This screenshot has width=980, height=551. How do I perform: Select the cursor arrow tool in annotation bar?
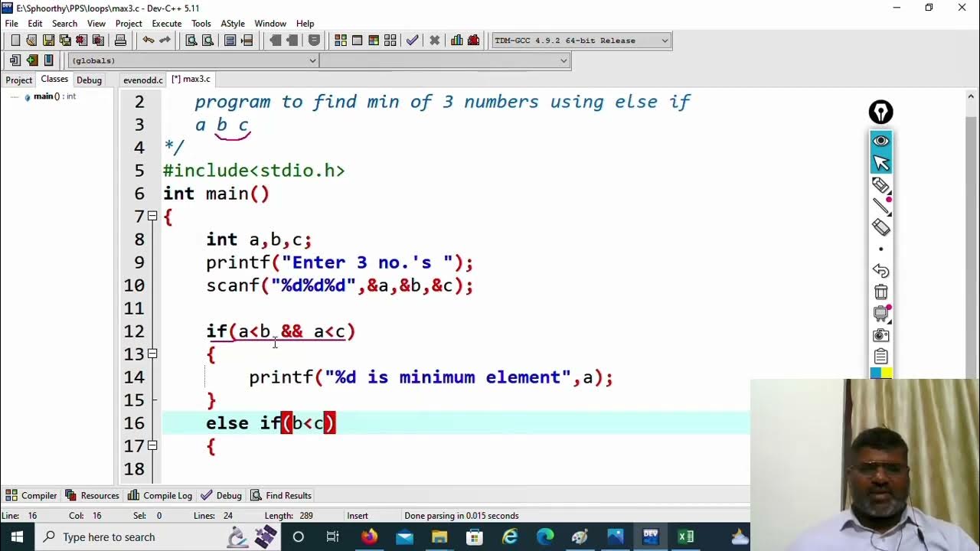coord(880,162)
